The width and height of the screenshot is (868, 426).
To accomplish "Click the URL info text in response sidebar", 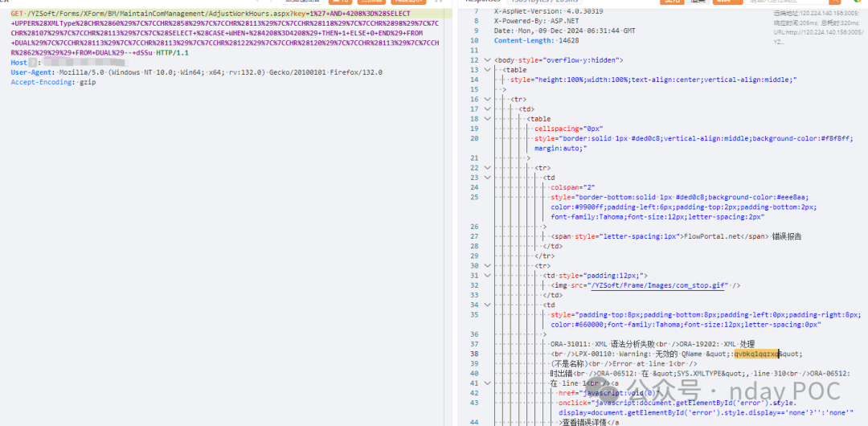I will 817,32.
